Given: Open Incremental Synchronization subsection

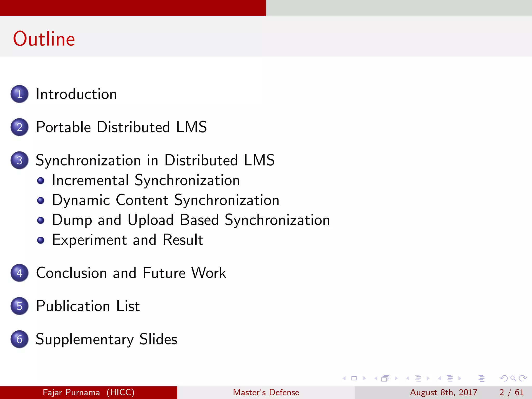Looking at the screenshot, I should (145, 180).
